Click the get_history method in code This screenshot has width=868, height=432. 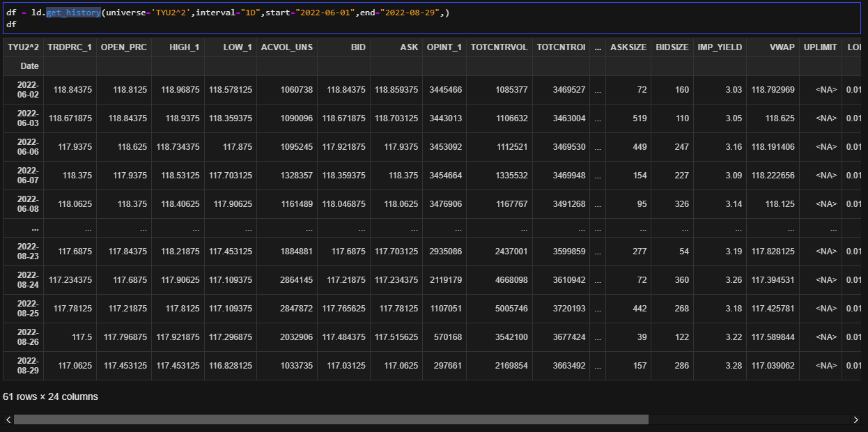[74, 13]
